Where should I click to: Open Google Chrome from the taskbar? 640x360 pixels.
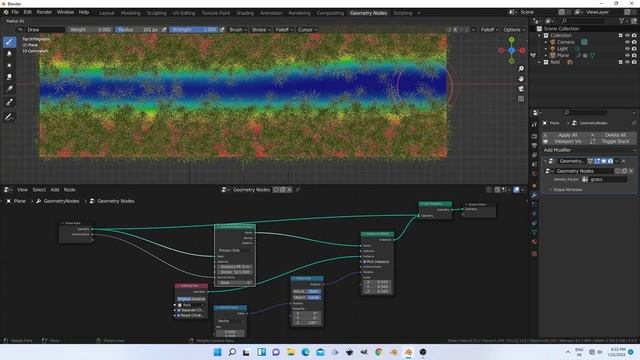[379, 352]
